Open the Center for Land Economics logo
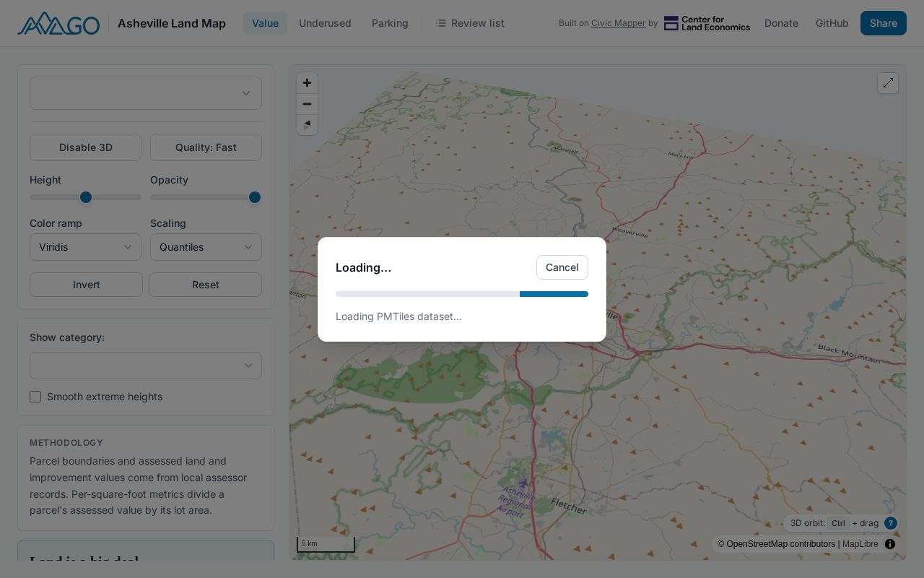This screenshot has height=578, width=924. (x=707, y=23)
